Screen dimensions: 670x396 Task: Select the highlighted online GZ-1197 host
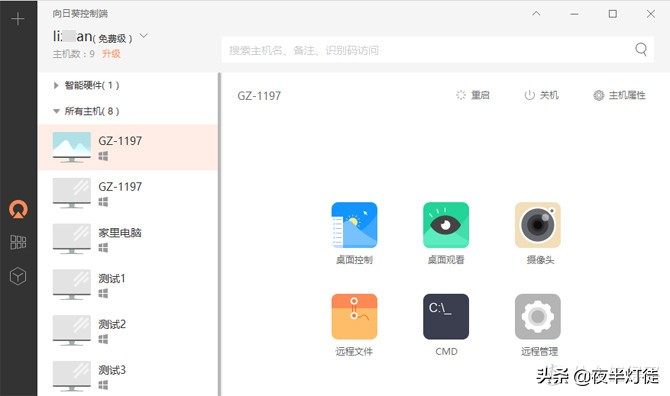[128, 147]
